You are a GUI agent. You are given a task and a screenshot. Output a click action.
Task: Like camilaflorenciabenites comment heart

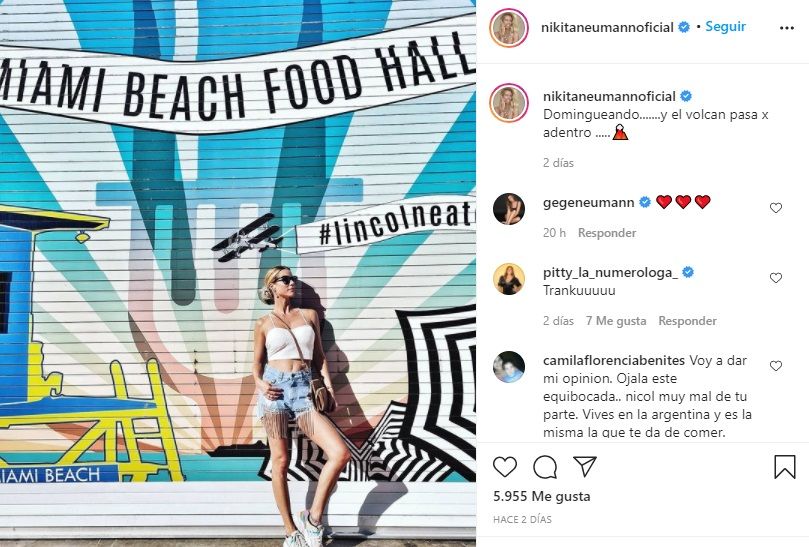(776, 366)
